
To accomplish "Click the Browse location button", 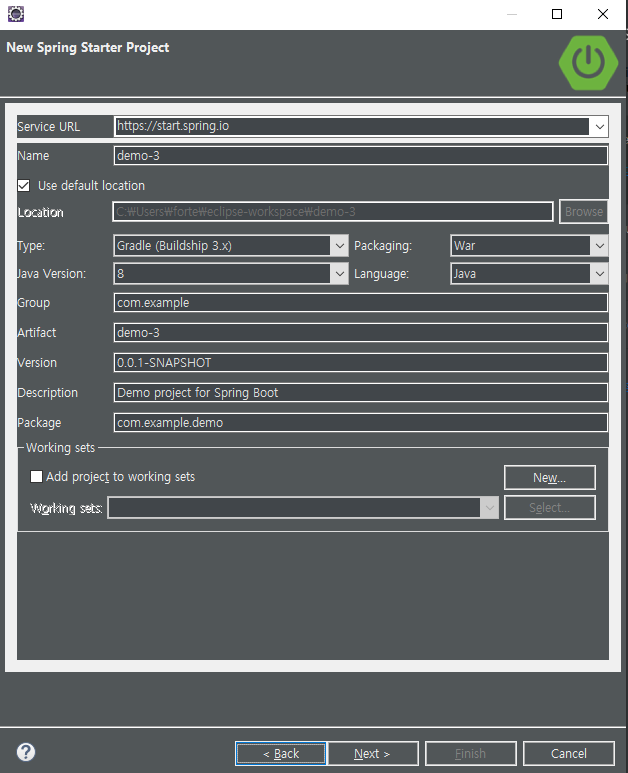I will click(584, 211).
